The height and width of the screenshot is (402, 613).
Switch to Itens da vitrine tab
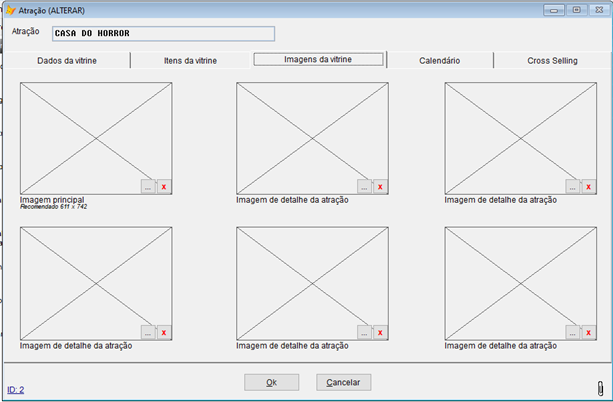190,61
